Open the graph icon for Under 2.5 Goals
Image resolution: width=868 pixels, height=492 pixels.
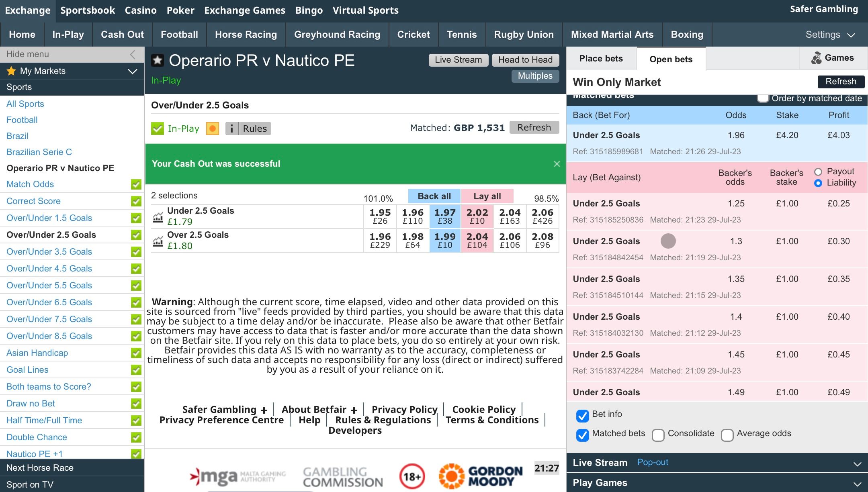click(158, 217)
